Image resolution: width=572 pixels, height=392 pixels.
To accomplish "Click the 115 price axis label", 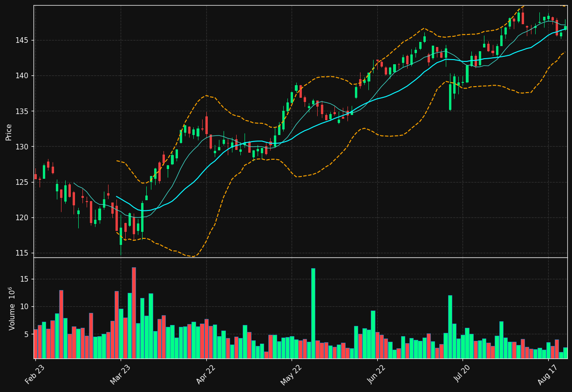I will click(x=22, y=253).
